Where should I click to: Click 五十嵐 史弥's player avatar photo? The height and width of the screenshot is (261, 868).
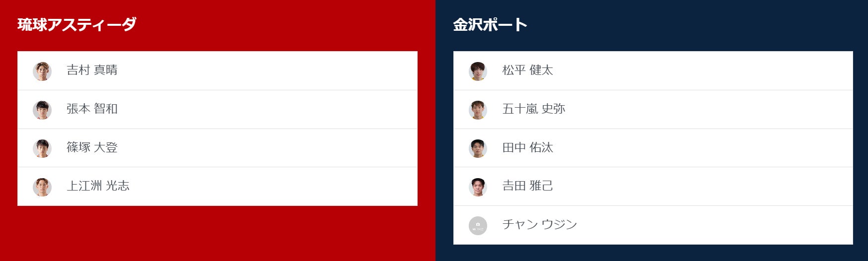pos(478,110)
